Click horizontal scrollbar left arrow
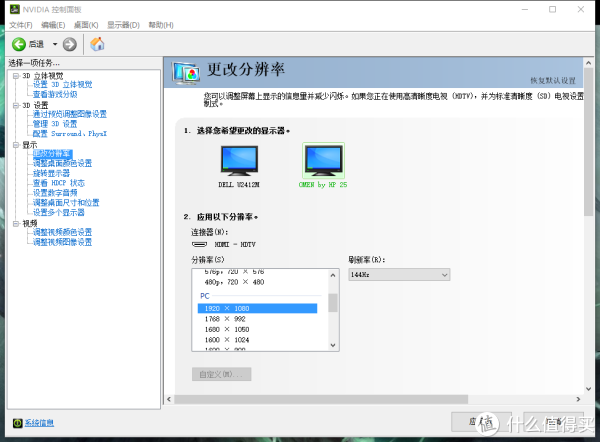This screenshot has width=600, height=442. pos(169,399)
